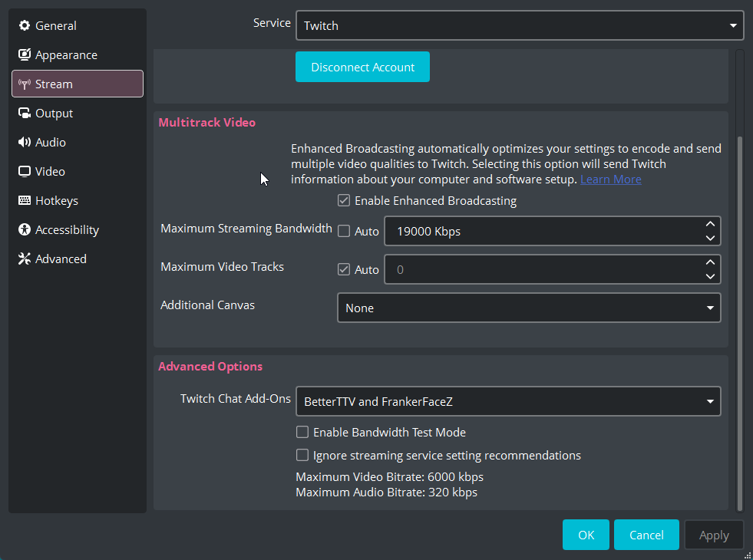
Task: Decrease Maximum Streaming Bandwidth with down arrow
Action: (710, 238)
